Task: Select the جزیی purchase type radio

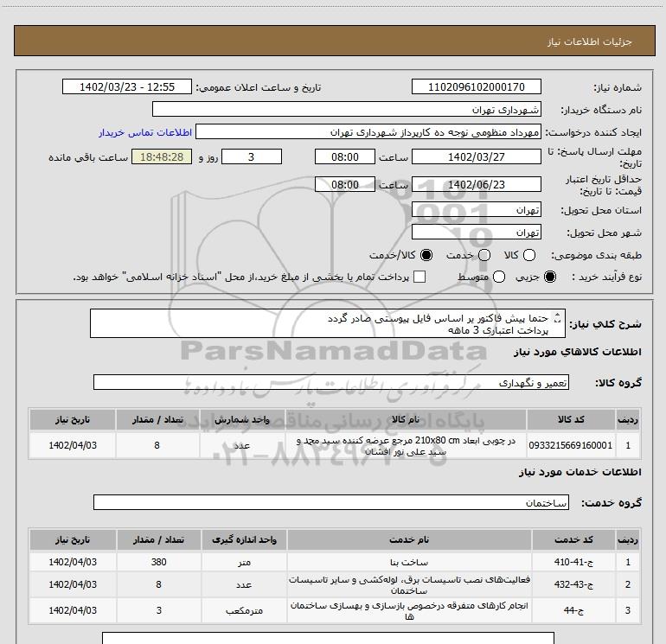Action: click(549, 277)
